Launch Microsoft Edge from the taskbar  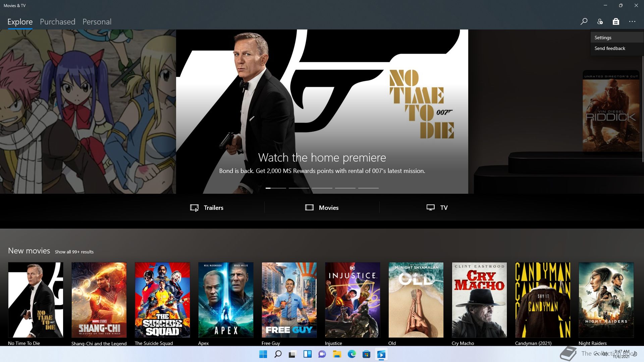coord(352,354)
